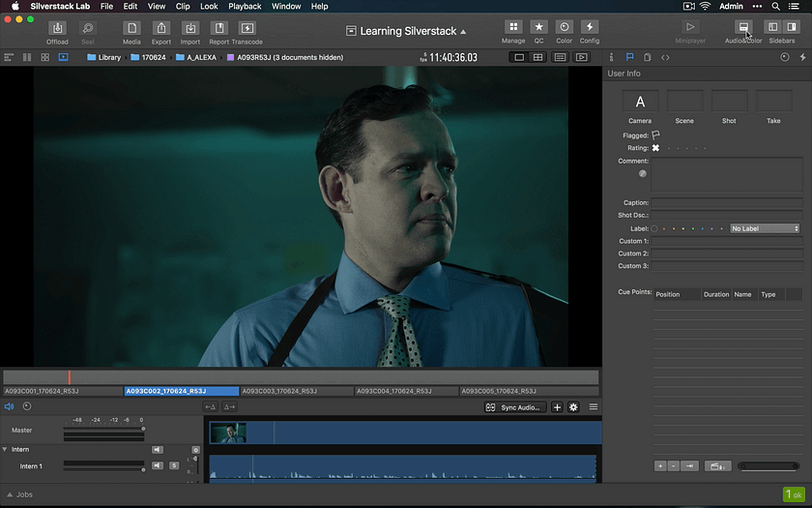Open the No Label dropdown
This screenshot has width=812, height=508.
(x=765, y=228)
